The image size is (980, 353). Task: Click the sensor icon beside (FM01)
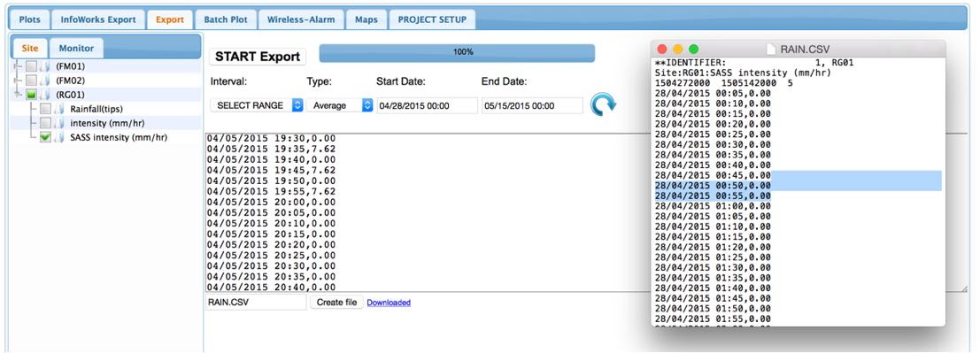click(45, 67)
